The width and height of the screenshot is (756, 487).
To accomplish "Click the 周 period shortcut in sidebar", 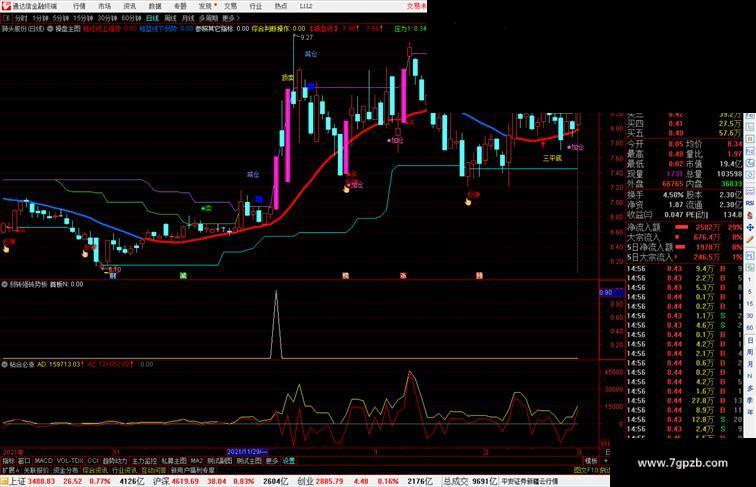I will [x=750, y=352].
